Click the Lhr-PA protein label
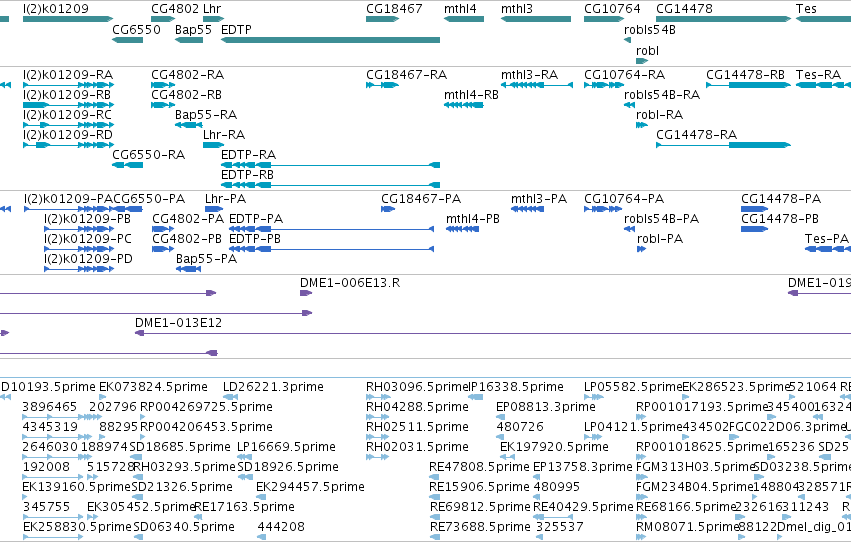The image size is (851, 542). 225,199
